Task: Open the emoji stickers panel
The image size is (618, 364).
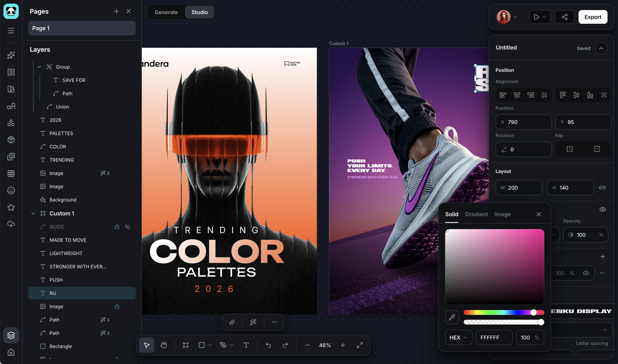Action: pos(11,190)
